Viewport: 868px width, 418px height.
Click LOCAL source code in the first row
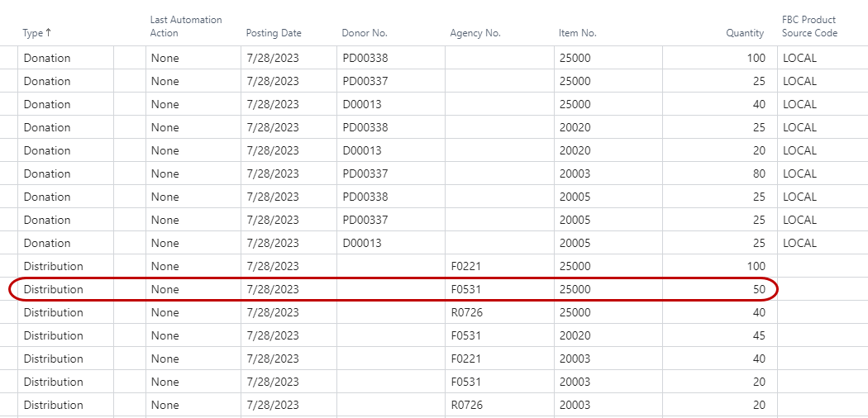pyautogui.click(x=799, y=58)
